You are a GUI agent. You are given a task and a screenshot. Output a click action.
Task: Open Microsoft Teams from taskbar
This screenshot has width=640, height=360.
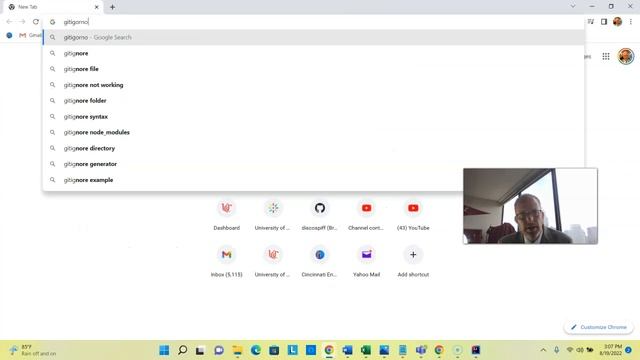click(x=421, y=350)
